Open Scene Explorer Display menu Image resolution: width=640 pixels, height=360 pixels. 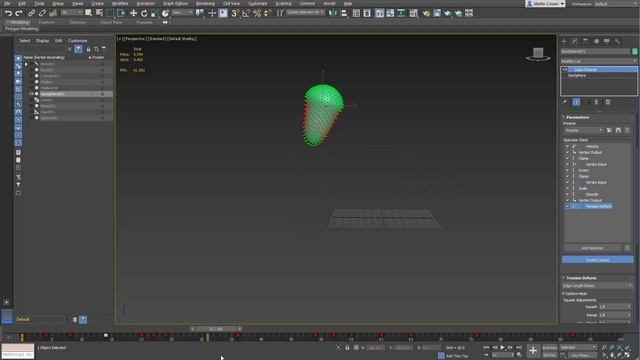42,41
